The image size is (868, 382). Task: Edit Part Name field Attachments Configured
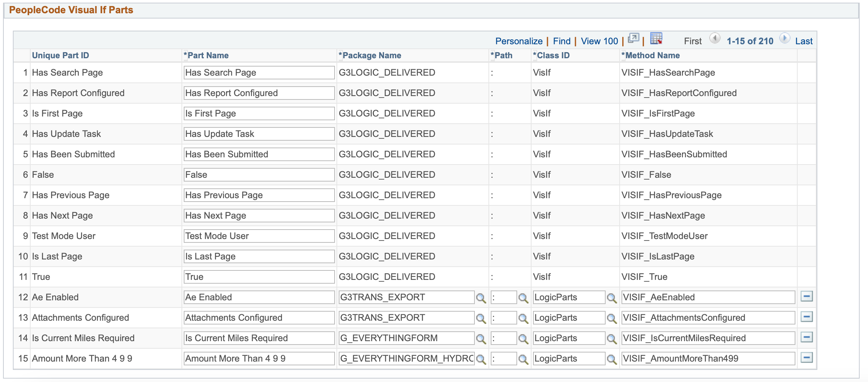tap(259, 318)
